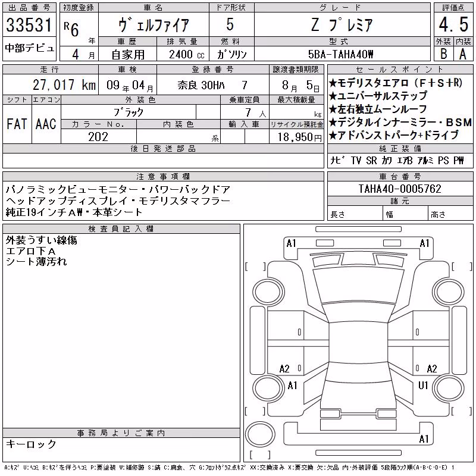Click the 注意事項欄 header
Viewport: 476px width, 476px height.
click(x=163, y=176)
